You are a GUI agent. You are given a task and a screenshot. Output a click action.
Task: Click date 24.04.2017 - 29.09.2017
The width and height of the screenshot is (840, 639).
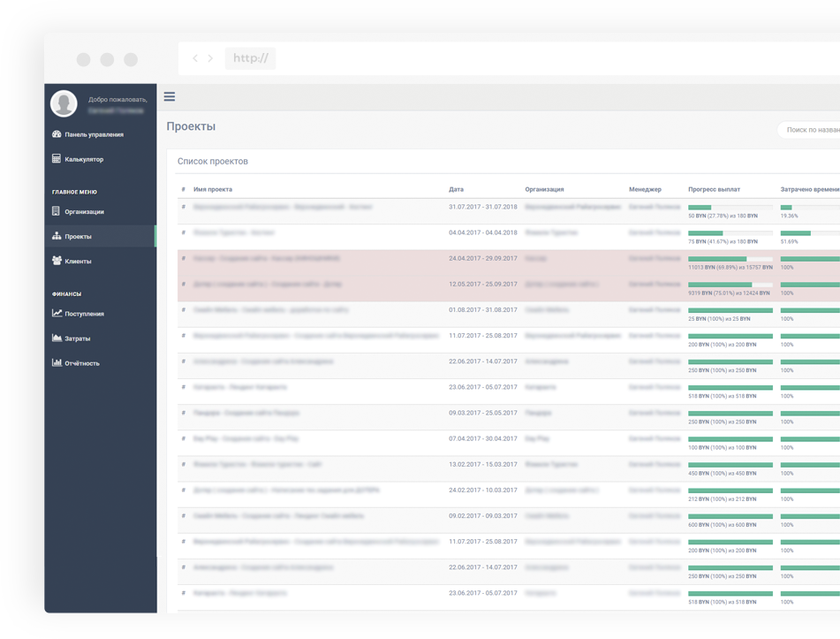(x=483, y=258)
